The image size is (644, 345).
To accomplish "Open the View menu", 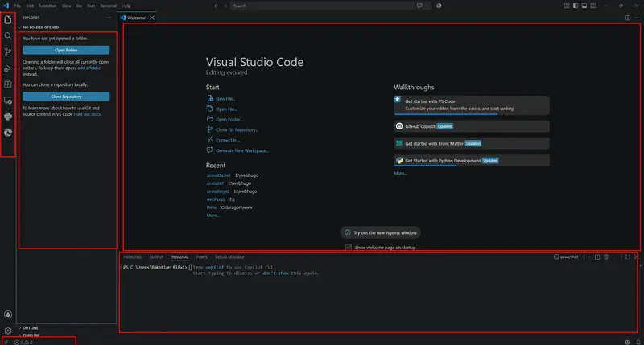I will click(67, 6).
